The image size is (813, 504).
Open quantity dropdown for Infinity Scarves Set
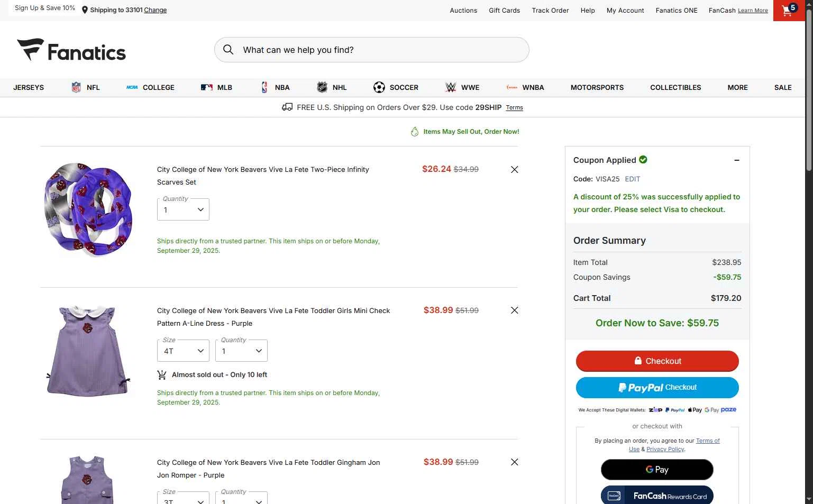[x=183, y=209]
